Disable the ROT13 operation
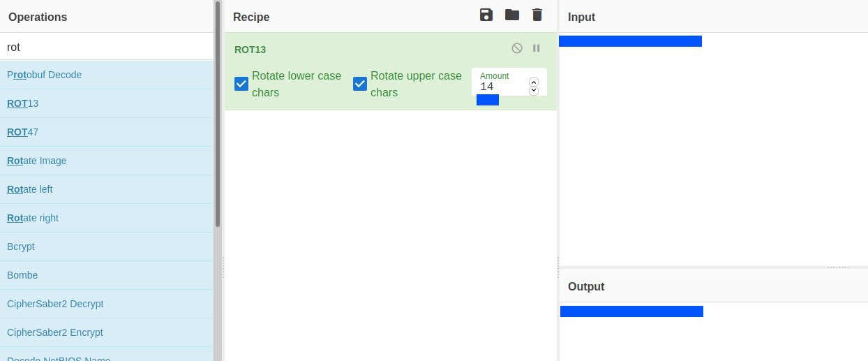 [x=517, y=48]
